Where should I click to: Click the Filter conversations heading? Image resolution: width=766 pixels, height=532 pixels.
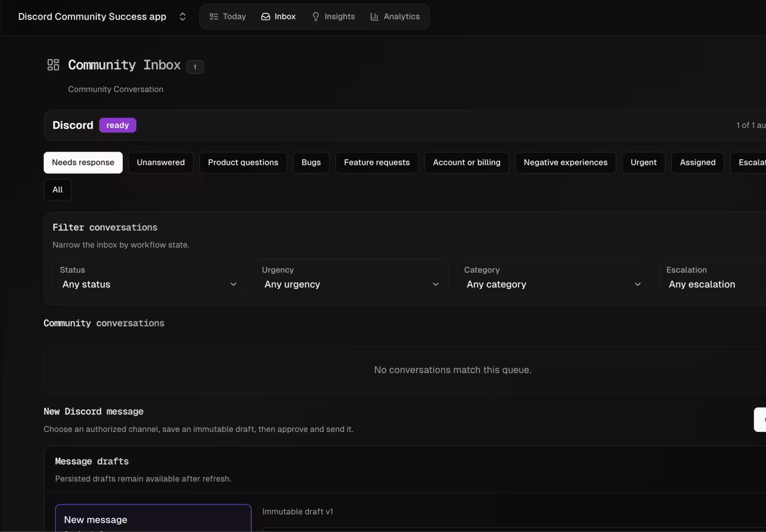[105, 228]
